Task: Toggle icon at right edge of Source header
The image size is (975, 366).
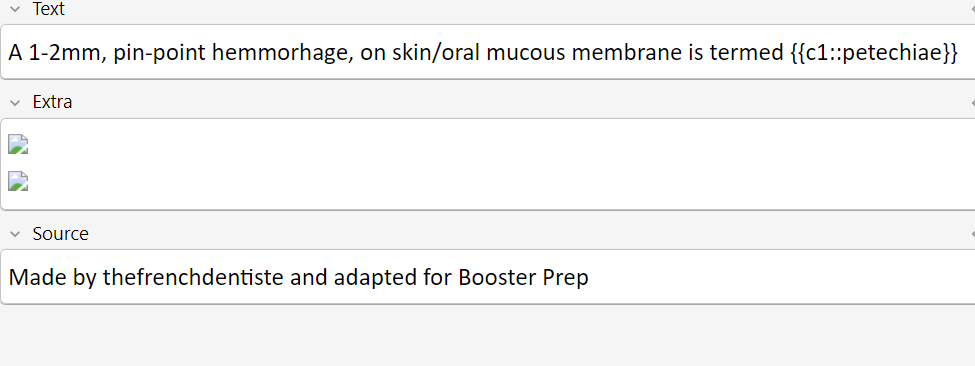Action: (x=972, y=234)
